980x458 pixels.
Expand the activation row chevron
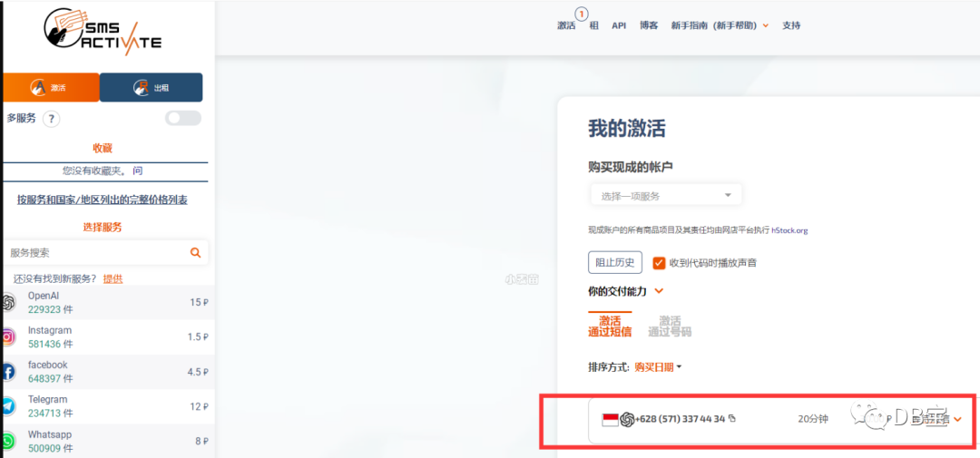[957, 419]
